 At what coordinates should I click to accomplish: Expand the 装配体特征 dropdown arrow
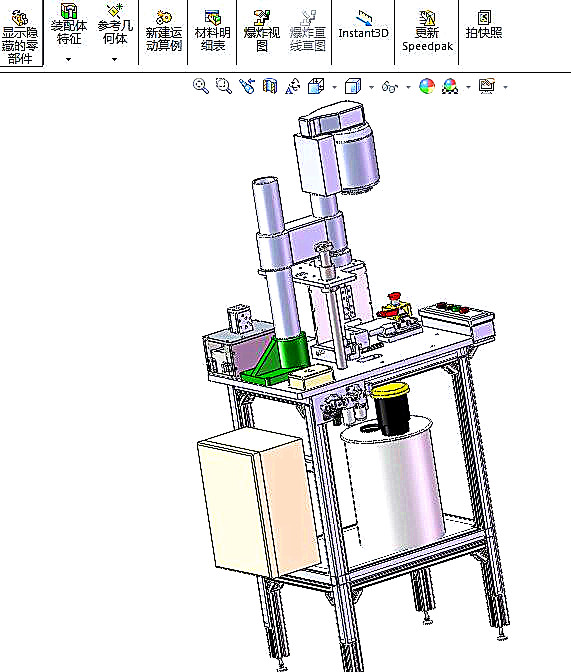click(x=69, y=60)
